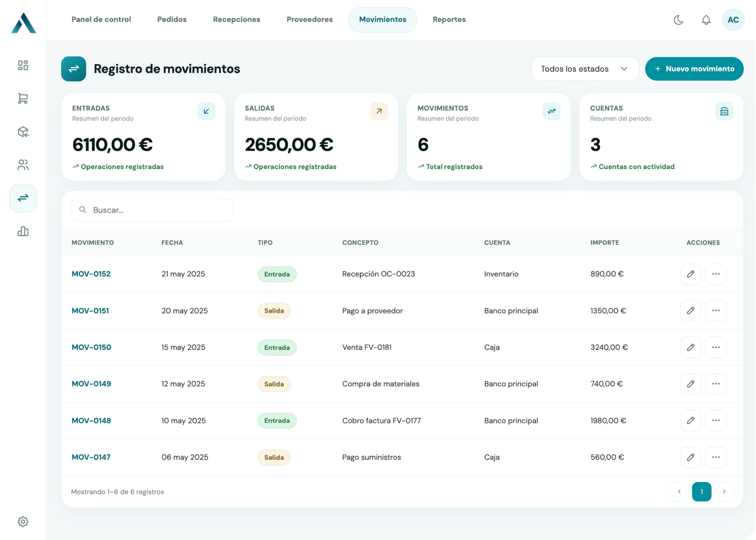The image size is (756, 540).
Task: Open the AC user avatar menu
Action: click(x=733, y=20)
